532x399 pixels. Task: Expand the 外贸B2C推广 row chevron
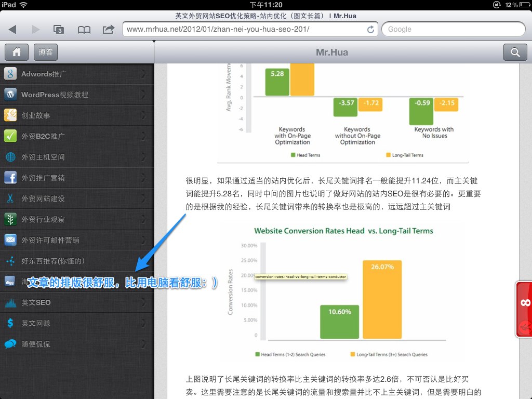pyautogui.click(x=143, y=136)
